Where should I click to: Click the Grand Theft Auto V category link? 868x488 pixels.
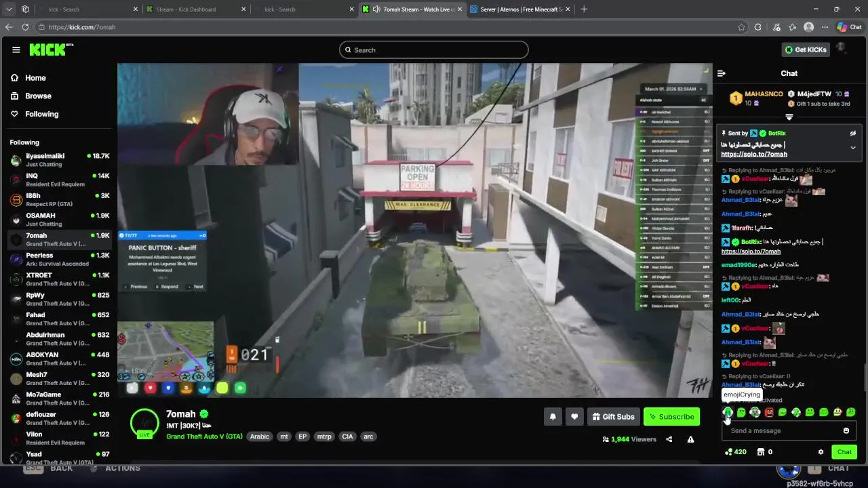[x=204, y=436]
